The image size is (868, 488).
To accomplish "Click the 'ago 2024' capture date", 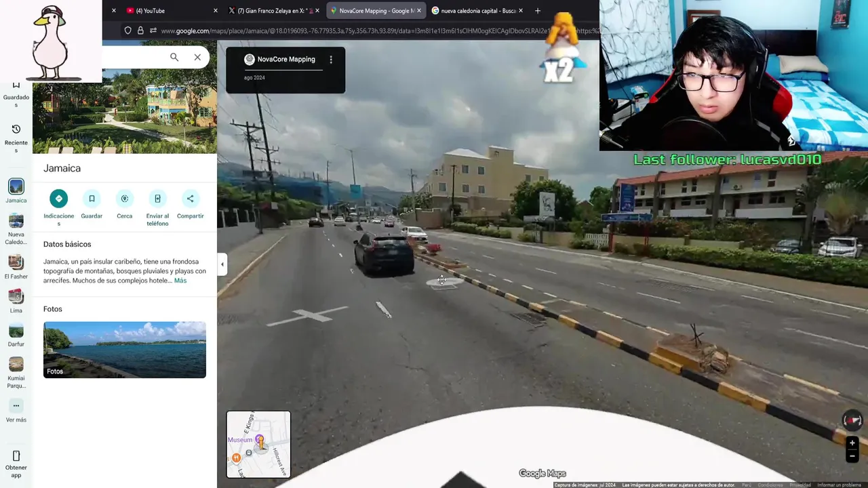I will pyautogui.click(x=254, y=78).
